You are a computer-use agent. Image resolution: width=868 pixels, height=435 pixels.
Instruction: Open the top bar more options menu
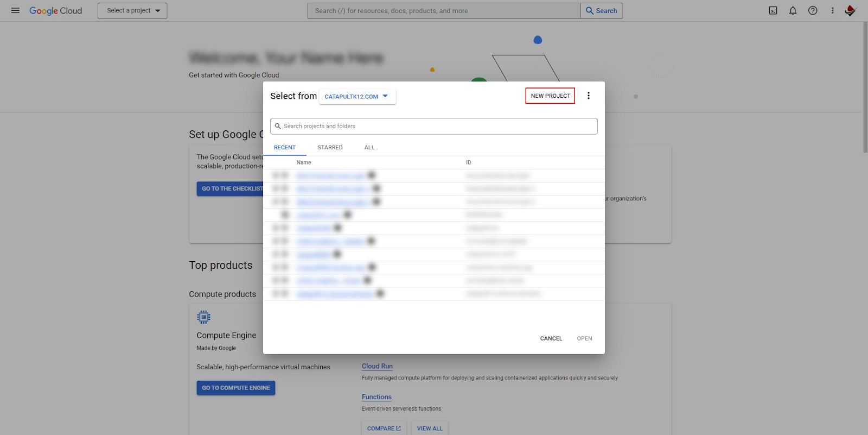[x=833, y=10]
